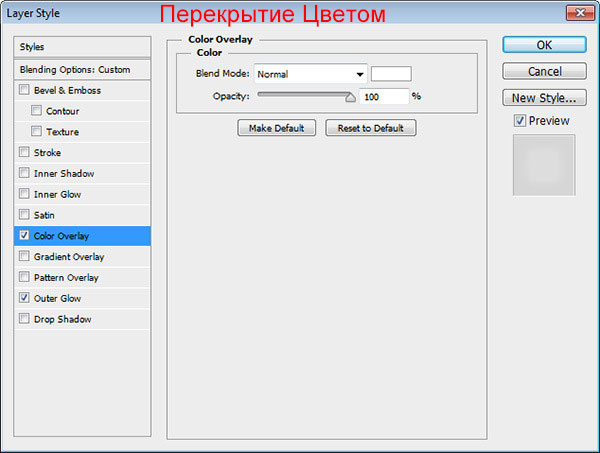Image resolution: width=600 pixels, height=453 pixels.
Task: Enable the Stroke effect checkbox
Action: pyautogui.click(x=24, y=152)
